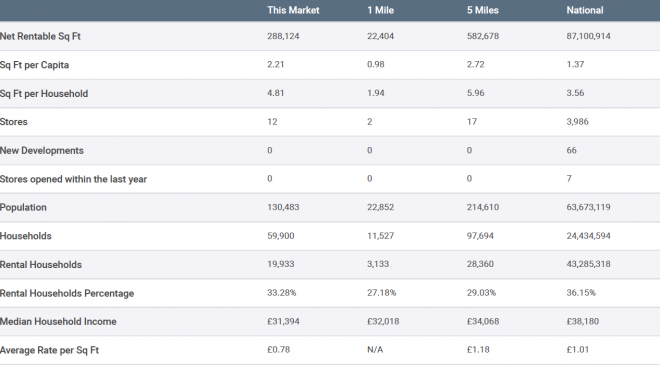Click the Population row label

(x=23, y=208)
